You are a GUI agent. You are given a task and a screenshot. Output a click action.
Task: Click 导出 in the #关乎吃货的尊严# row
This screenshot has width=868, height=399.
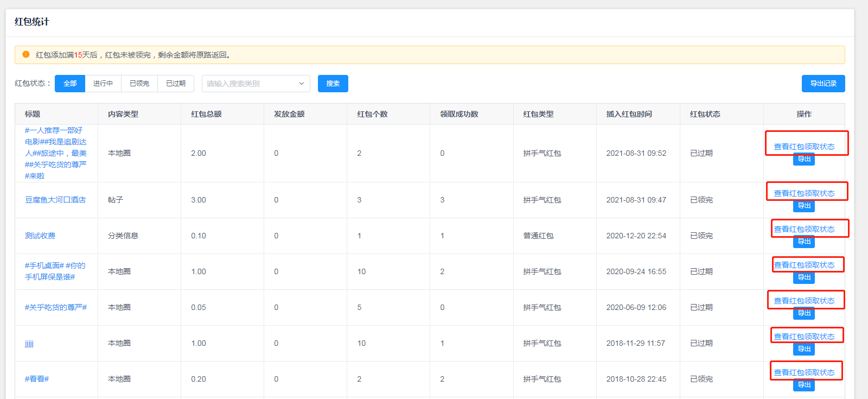click(804, 313)
